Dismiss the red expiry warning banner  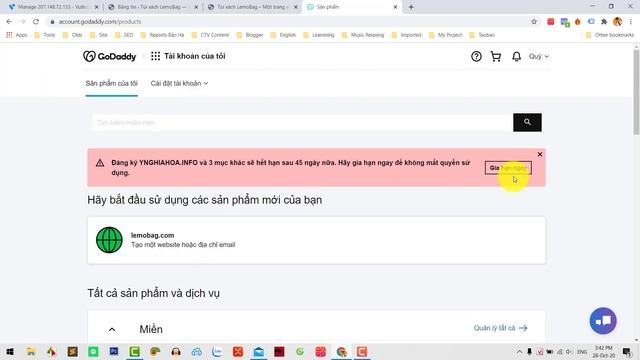click(x=540, y=154)
